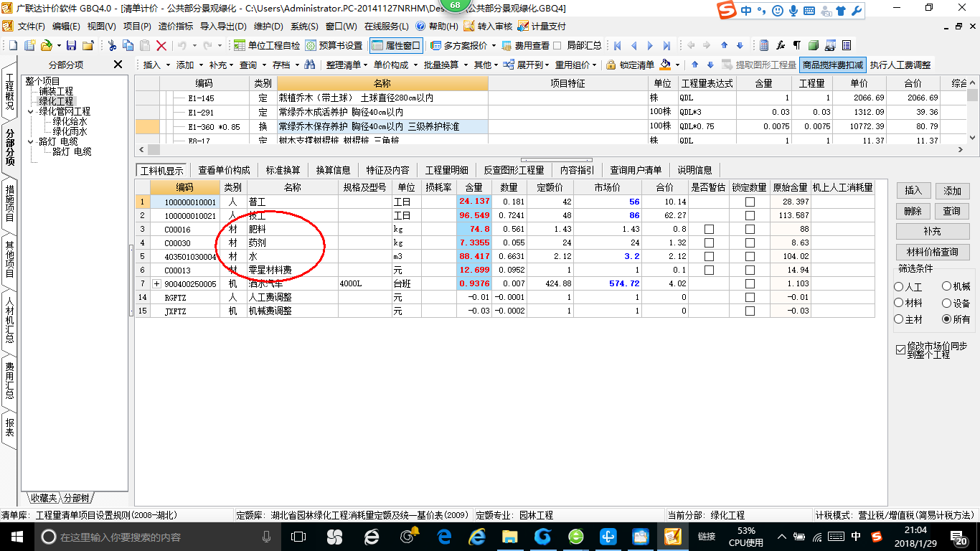Go to the next record with the right triangle
The width and height of the screenshot is (980, 551).
(x=650, y=45)
